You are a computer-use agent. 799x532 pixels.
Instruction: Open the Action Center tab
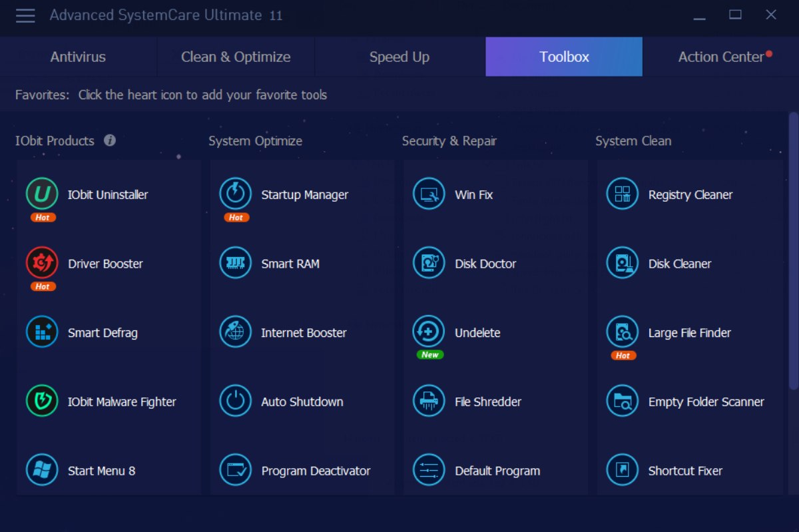[x=721, y=57]
